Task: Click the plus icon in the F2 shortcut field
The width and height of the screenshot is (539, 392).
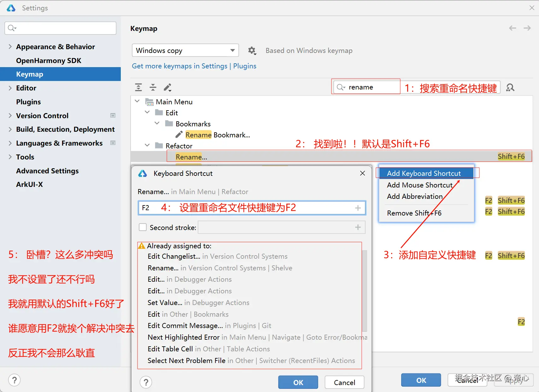Action: pyautogui.click(x=358, y=208)
